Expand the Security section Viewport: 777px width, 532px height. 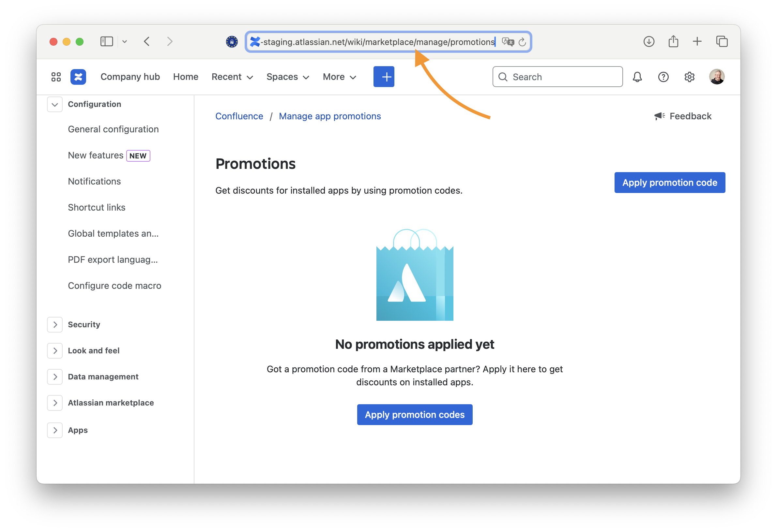(55, 324)
